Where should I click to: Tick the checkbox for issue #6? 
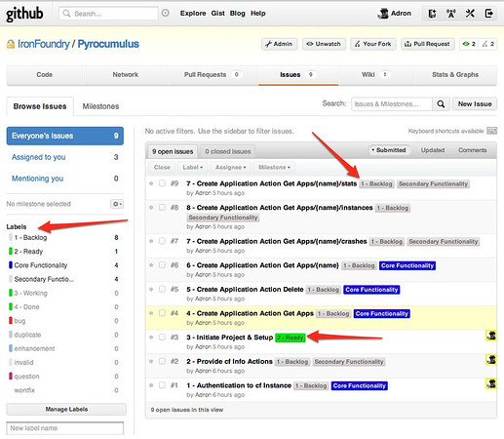(x=162, y=265)
